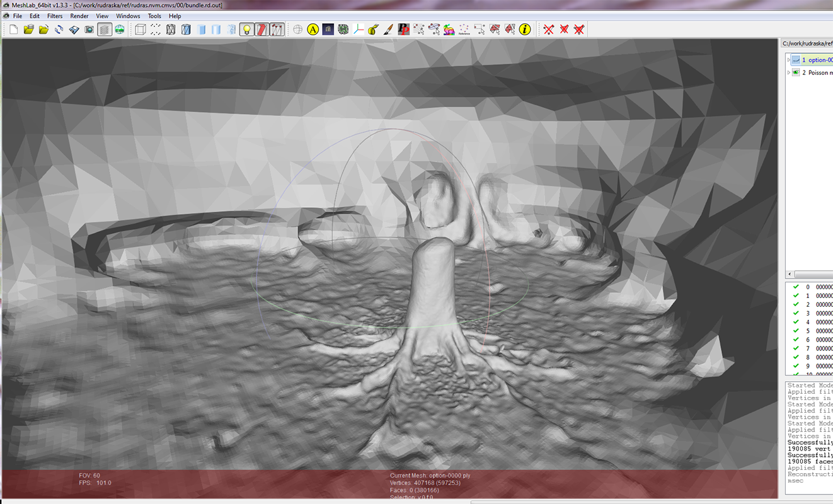The height and width of the screenshot is (504, 833).
Task: Toggle green check of raster 9
Action: point(796,366)
